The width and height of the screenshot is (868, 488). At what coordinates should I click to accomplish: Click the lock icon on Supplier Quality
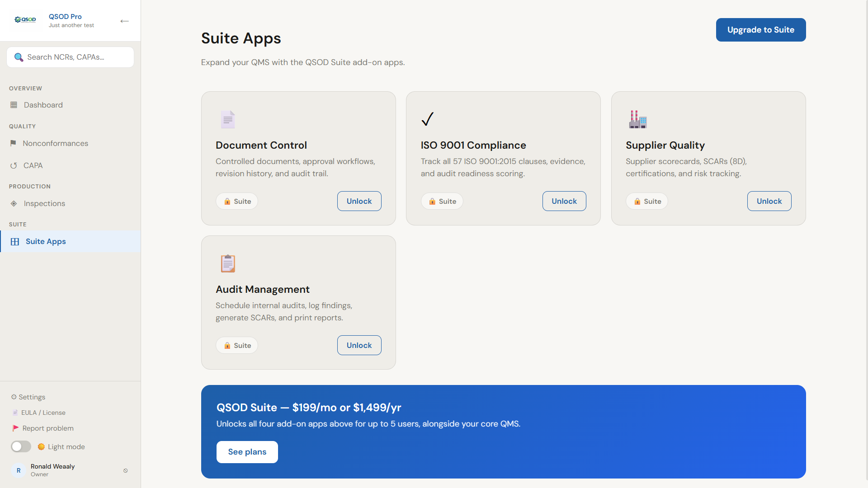click(x=637, y=202)
